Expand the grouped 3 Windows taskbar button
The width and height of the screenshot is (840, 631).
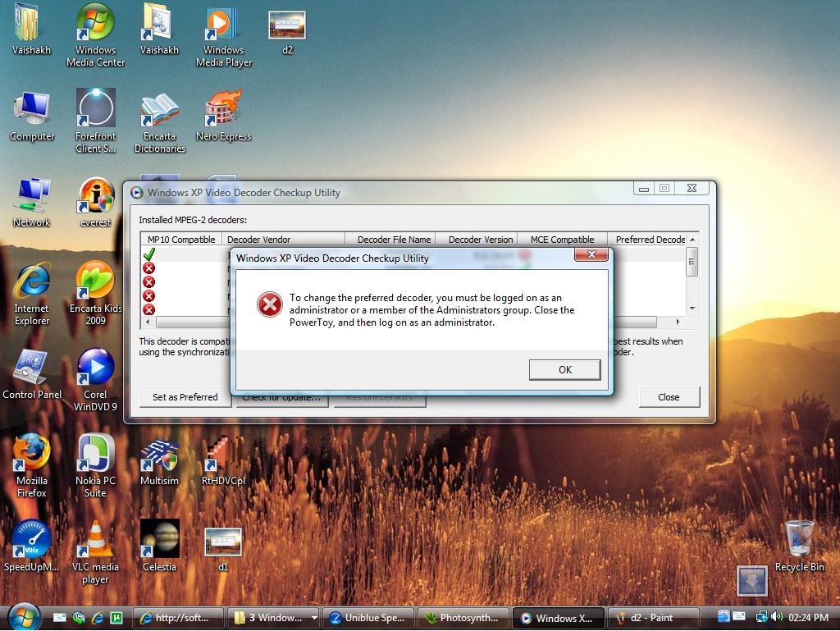click(274, 618)
